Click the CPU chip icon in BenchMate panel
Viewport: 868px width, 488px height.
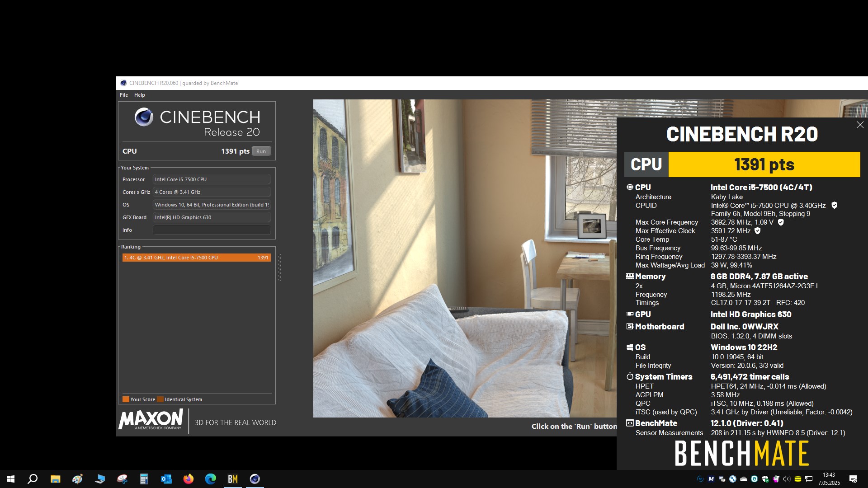pyautogui.click(x=630, y=187)
